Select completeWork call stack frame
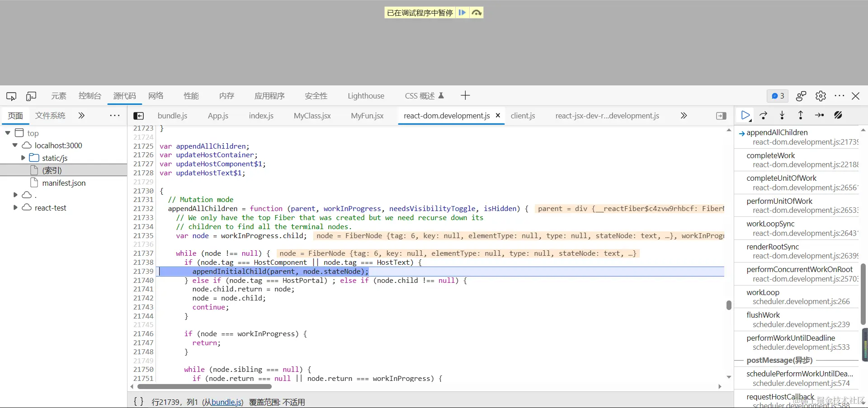 click(797, 160)
